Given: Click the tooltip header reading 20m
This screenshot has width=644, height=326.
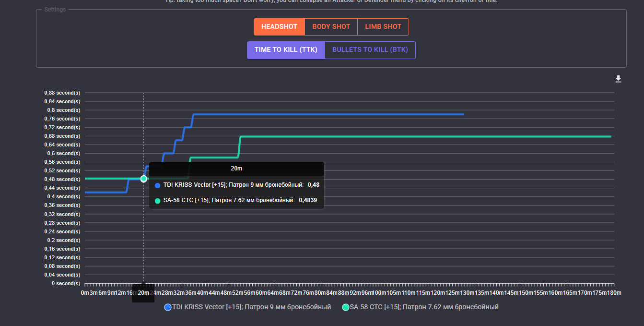Looking at the screenshot, I should (x=236, y=169).
